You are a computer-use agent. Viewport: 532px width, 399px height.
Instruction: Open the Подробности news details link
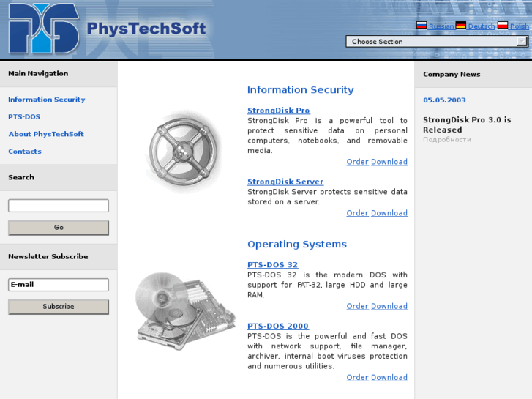(447, 140)
